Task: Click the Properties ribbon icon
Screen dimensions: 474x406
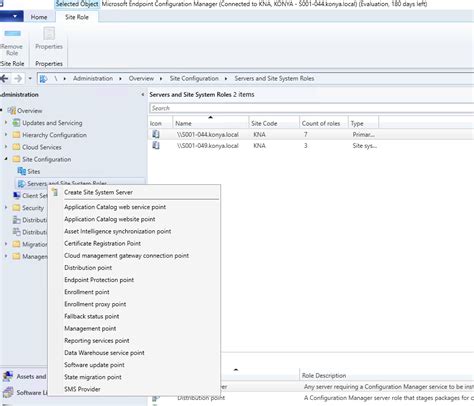Action: pyautogui.click(x=49, y=34)
